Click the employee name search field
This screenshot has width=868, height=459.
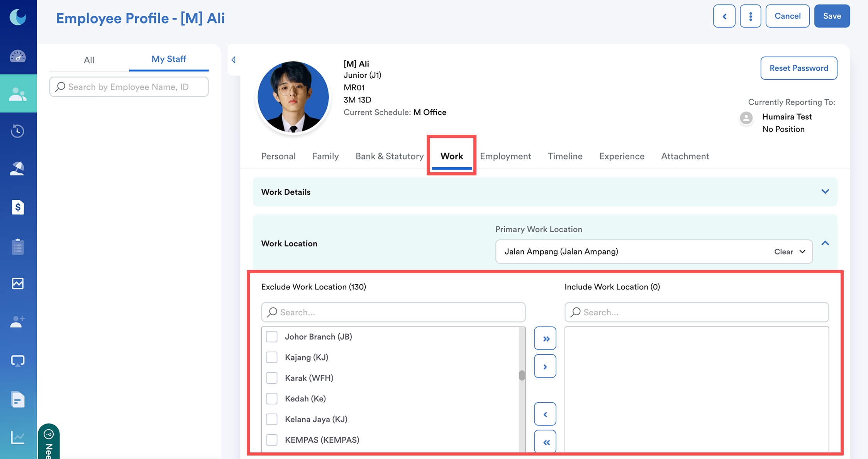(x=129, y=87)
